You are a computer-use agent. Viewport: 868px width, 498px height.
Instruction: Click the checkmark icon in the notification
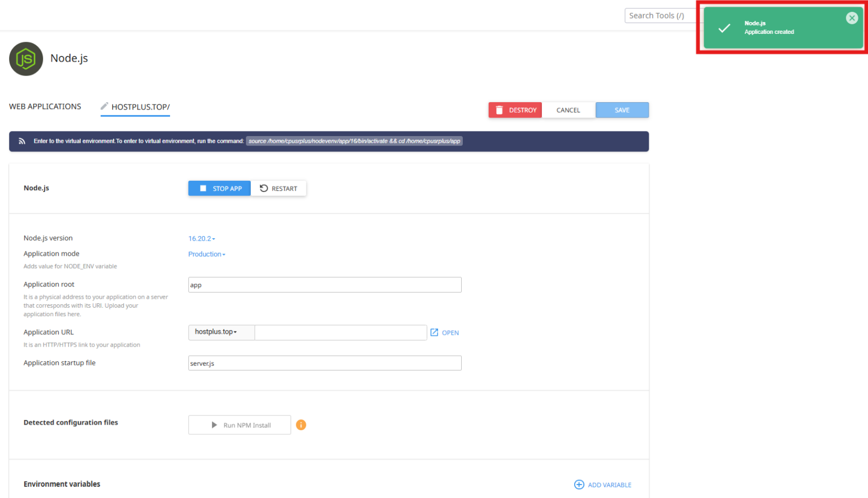[724, 28]
